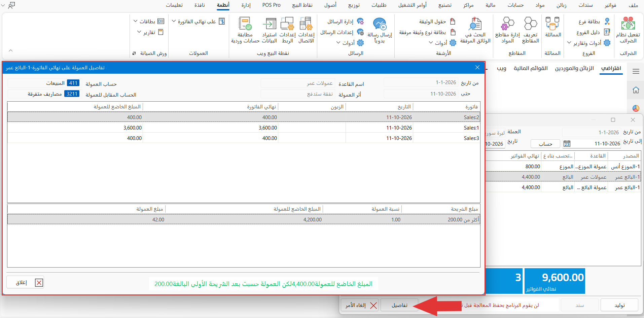
Task: Click the المبلغ الخاضع للعمولة column header in invoices grid
Action: 76,107
